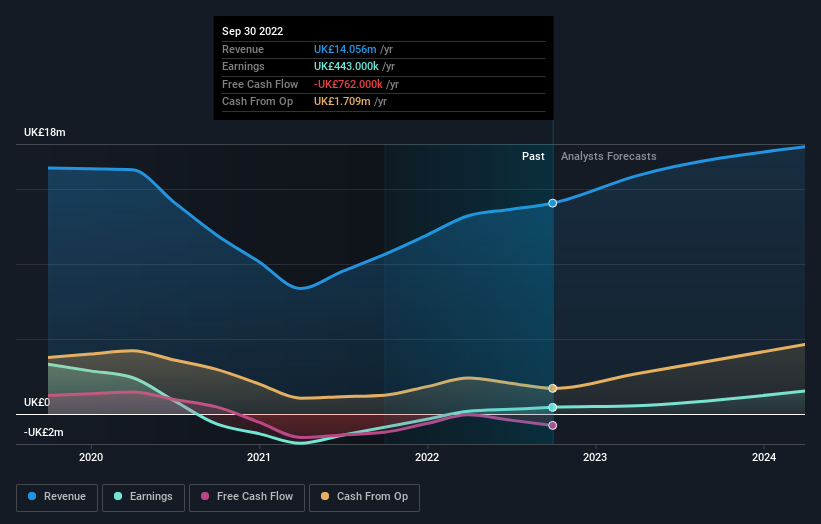Click the blue dot in Revenue legend
This screenshot has width=821, height=524.
tap(32, 496)
